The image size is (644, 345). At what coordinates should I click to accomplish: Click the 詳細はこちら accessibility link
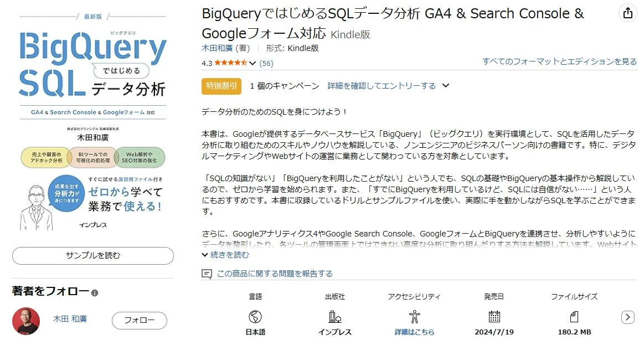point(414,331)
